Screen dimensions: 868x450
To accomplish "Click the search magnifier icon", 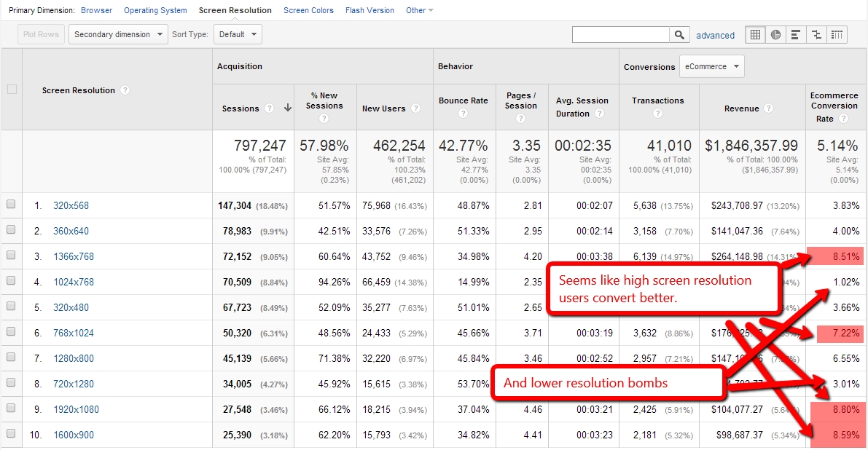I will coord(679,33).
